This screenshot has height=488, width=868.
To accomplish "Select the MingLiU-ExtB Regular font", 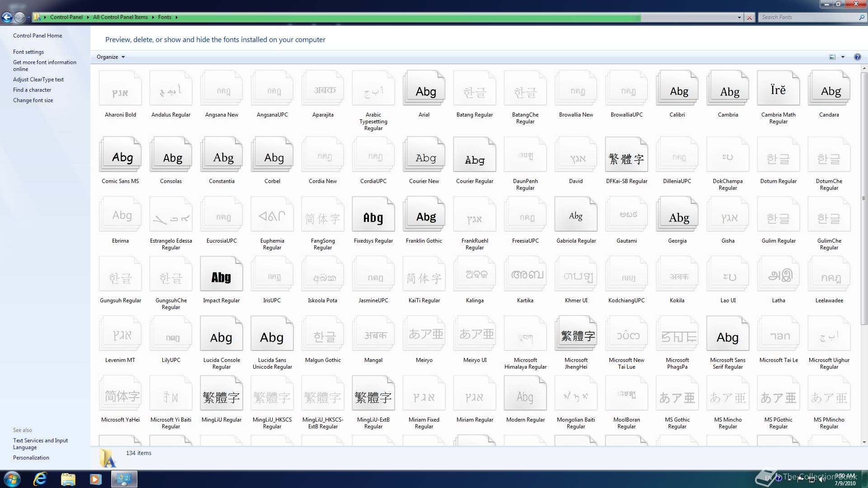I will pos(373,394).
